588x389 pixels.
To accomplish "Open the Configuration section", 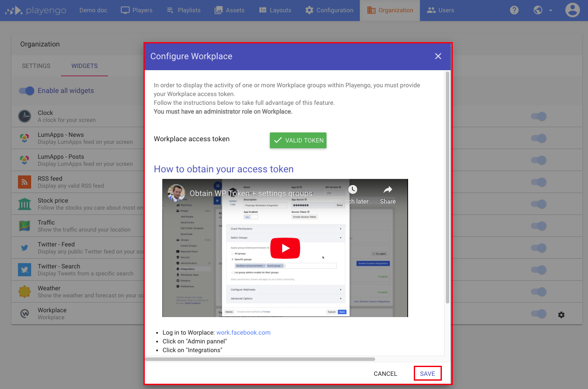I will pos(329,10).
